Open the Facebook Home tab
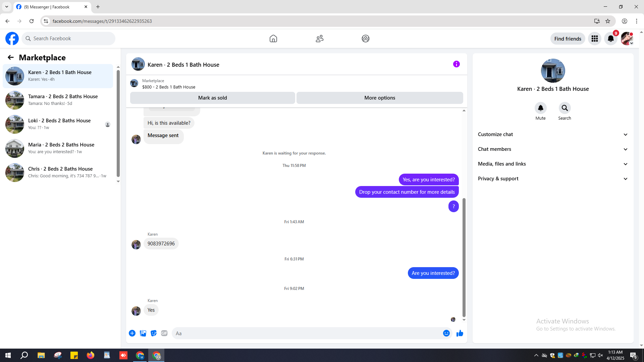Image resolution: width=644 pixels, height=362 pixels. pos(273,39)
